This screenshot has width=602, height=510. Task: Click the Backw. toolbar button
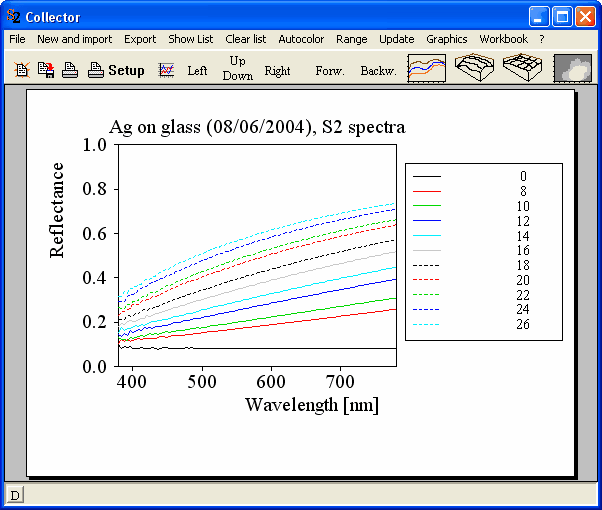point(378,71)
